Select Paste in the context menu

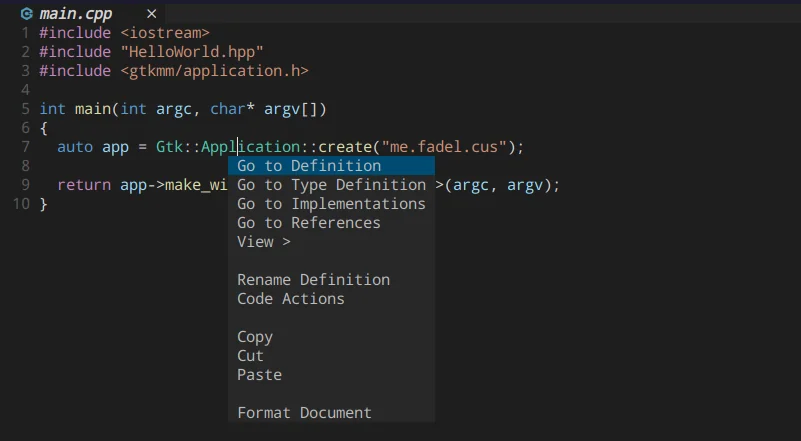coord(331,375)
